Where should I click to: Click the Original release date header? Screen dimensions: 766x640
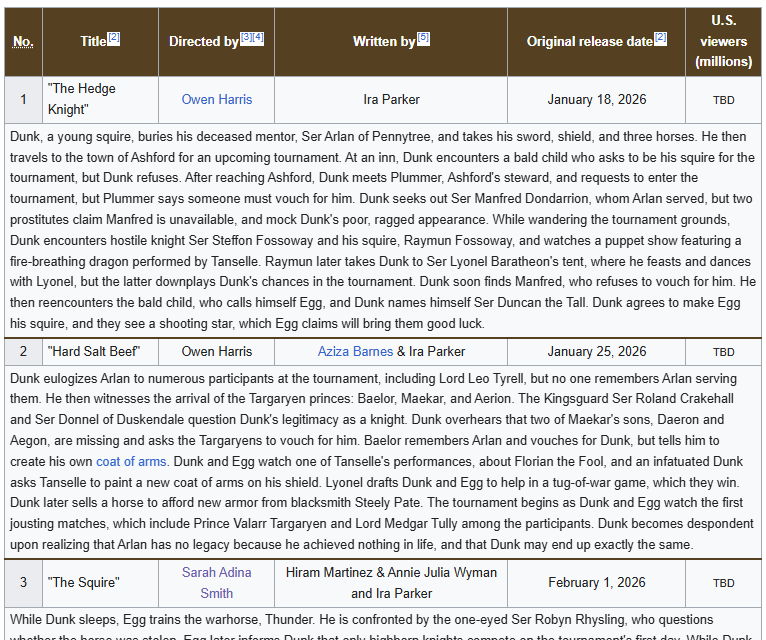(x=596, y=42)
